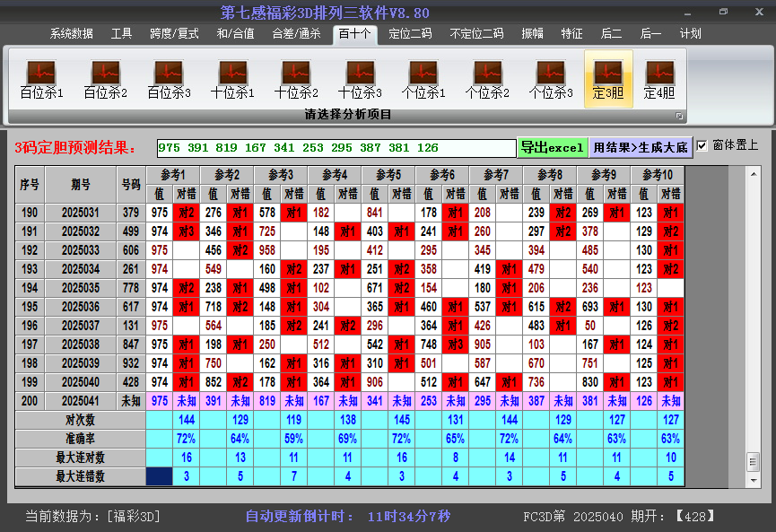Select the 十位杀1 analysis icon
The image size is (776, 532).
[232, 79]
